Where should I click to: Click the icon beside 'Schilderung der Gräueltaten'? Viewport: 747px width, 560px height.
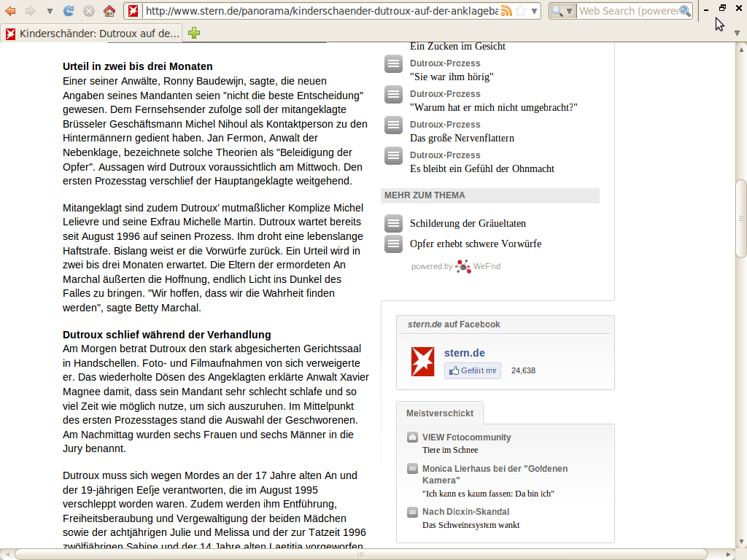coord(393,223)
